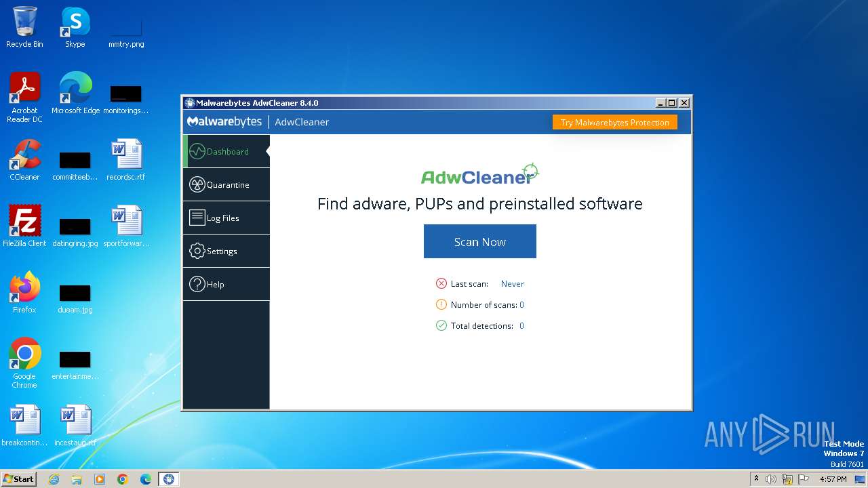Select the FileZilla Client shortcut
The height and width of the screenshot is (488, 868).
click(24, 226)
